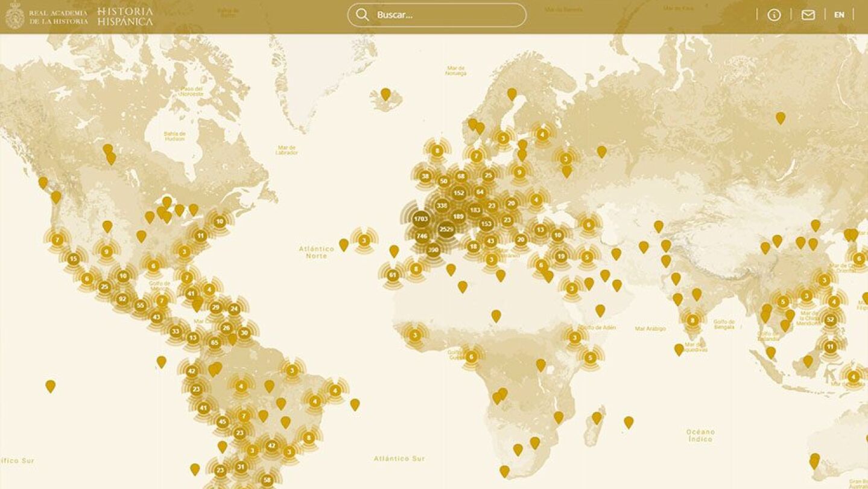Click the lone pin in Siberia
The height and width of the screenshot is (489, 868).
(x=781, y=117)
